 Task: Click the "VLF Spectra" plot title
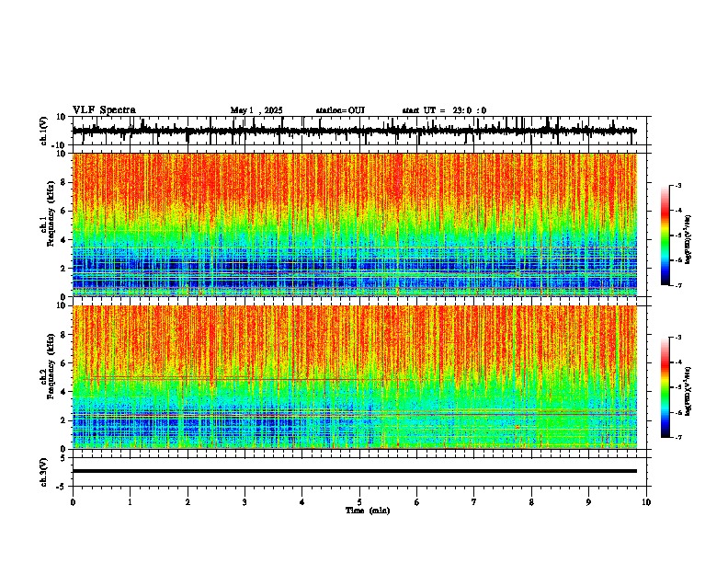coord(104,110)
